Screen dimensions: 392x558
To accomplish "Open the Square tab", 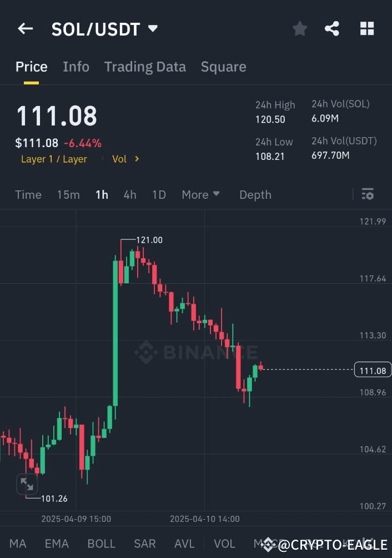I will tap(223, 67).
